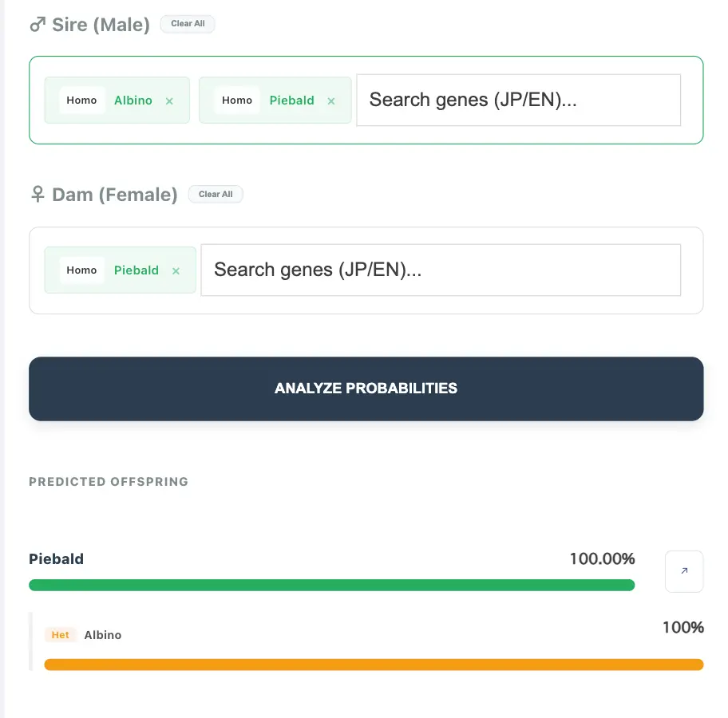Viewport: 728px width, 718px height.
Task: Select the Albino label in Sire chip
Action: (133, 101)
